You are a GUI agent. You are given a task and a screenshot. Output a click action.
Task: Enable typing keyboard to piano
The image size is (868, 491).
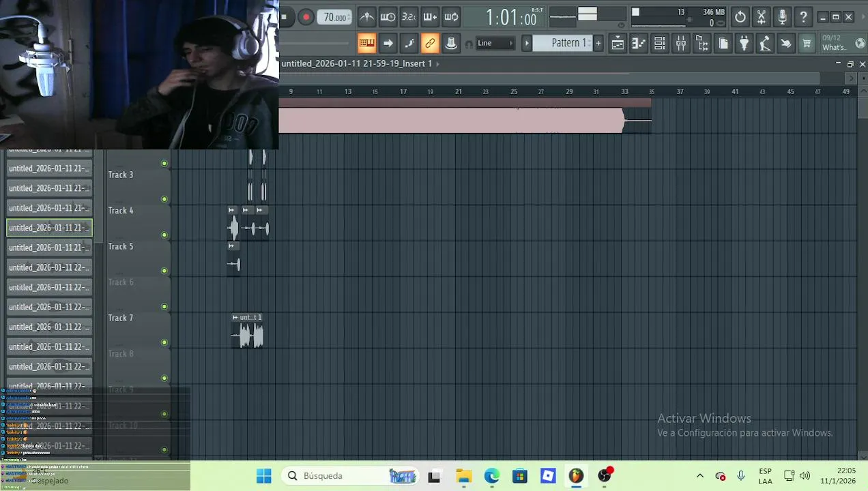click(x=366, y=43)
